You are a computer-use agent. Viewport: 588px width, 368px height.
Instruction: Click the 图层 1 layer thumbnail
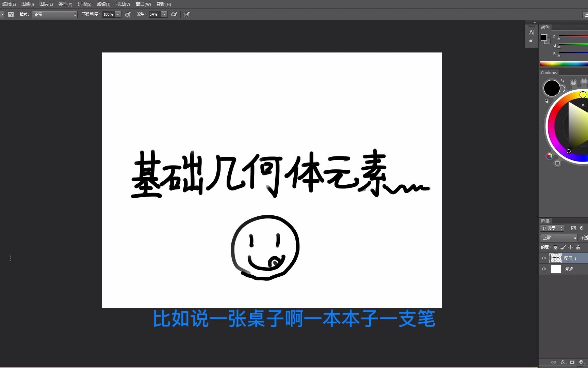(x=556, y=258)
